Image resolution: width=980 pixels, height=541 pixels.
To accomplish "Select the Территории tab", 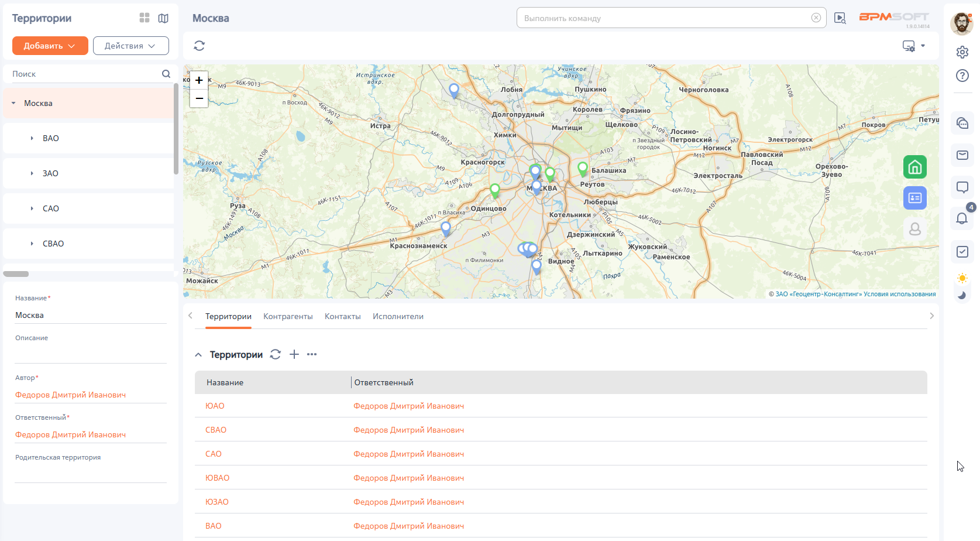I will pos(228,316).
